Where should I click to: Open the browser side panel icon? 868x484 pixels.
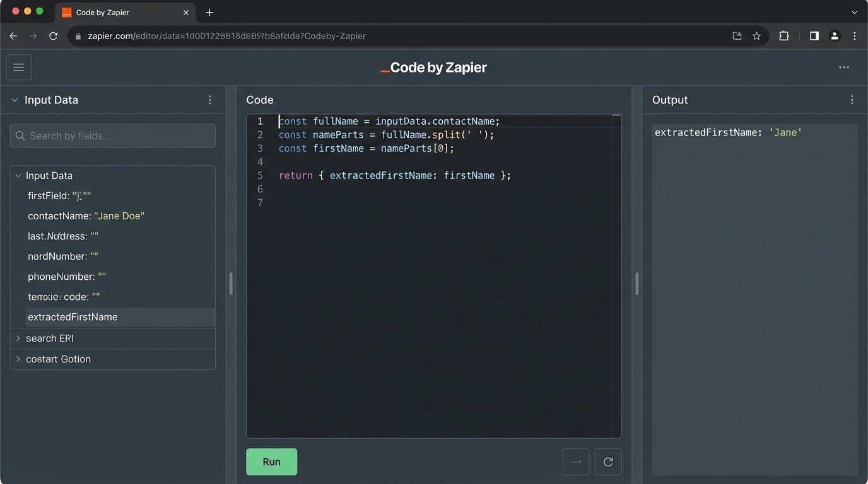[x=814, y=36]
